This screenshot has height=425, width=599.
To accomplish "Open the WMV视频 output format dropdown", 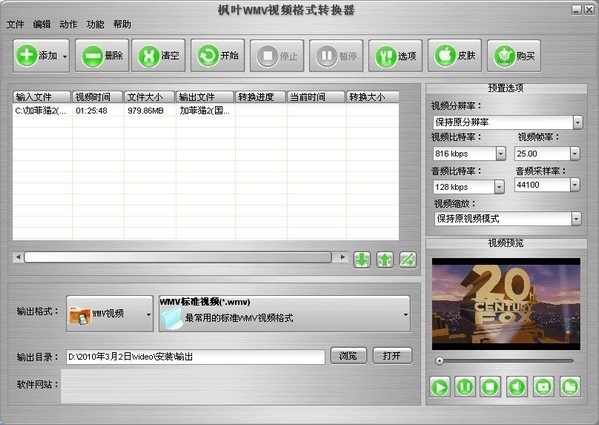I will point(110,313).
